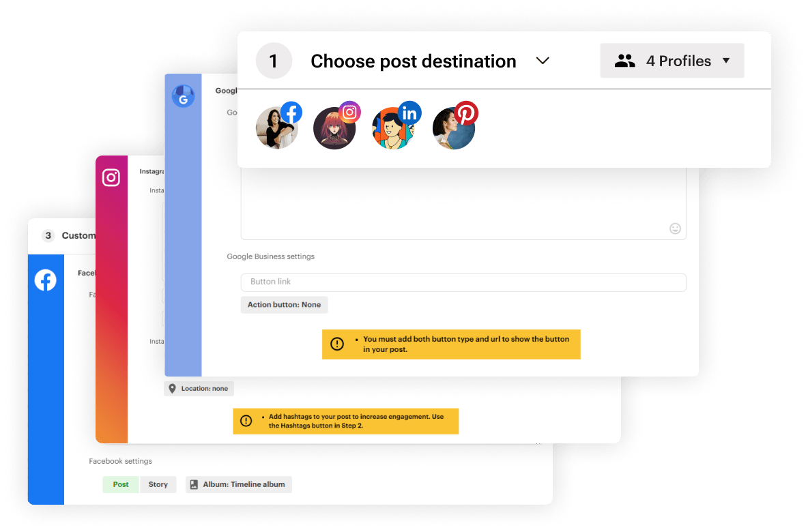Click the hashtags engagement notice text
Viewport: 808px width, 532px height.
[356, 421]
